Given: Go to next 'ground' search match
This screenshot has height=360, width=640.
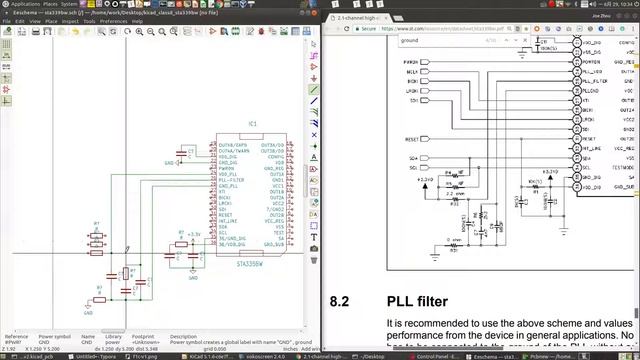Looking at the screenshot, I should coord(516,40).
